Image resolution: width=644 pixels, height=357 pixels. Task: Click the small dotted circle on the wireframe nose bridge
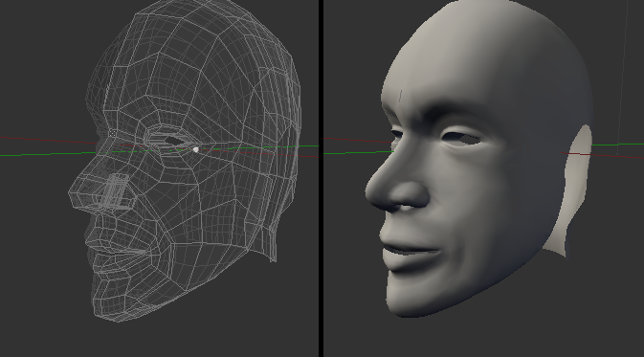coord(112,133)
